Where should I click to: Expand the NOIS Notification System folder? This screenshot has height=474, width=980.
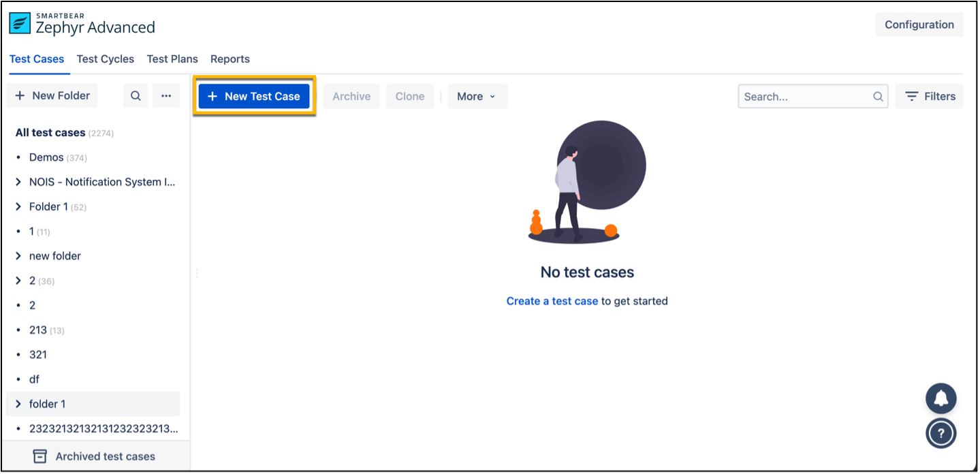(x=18, y=182)
